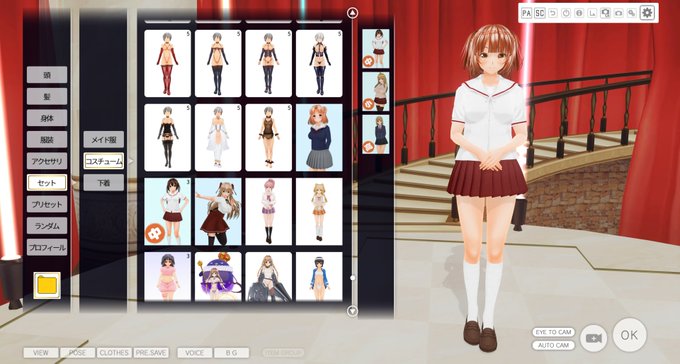This screenshot has width=680, height=364.
Task: Click the yellow folder icon
Action: click(x=47, y=285)
